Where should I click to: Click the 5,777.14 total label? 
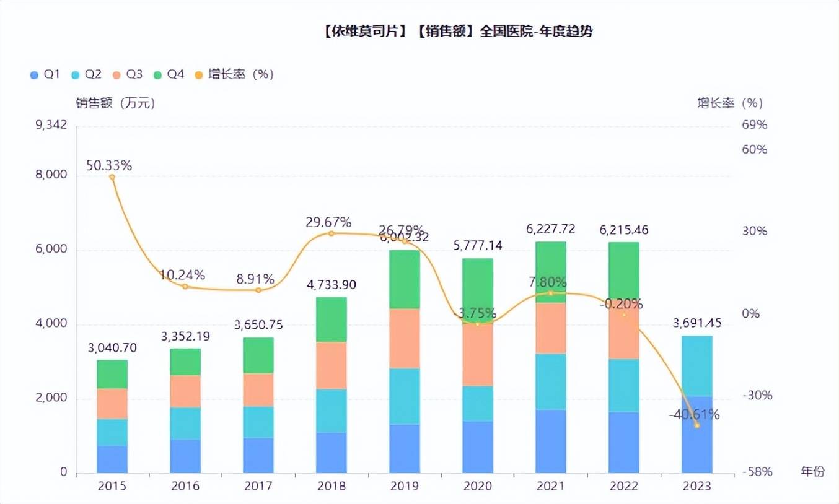coord(478,246)
